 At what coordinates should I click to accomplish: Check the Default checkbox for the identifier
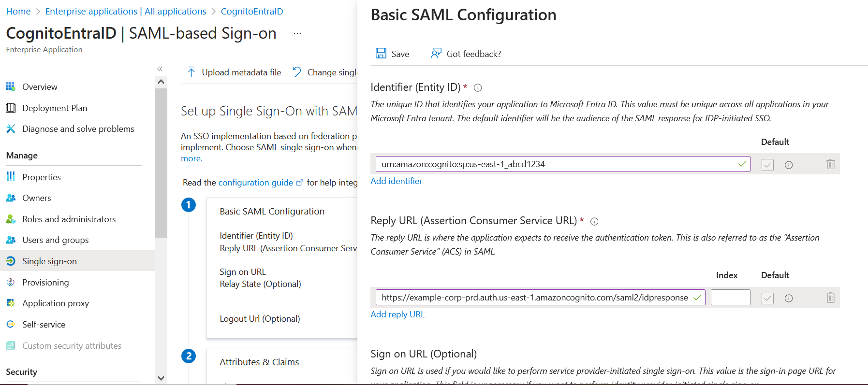pyautogui.click(x=767, y=164)
